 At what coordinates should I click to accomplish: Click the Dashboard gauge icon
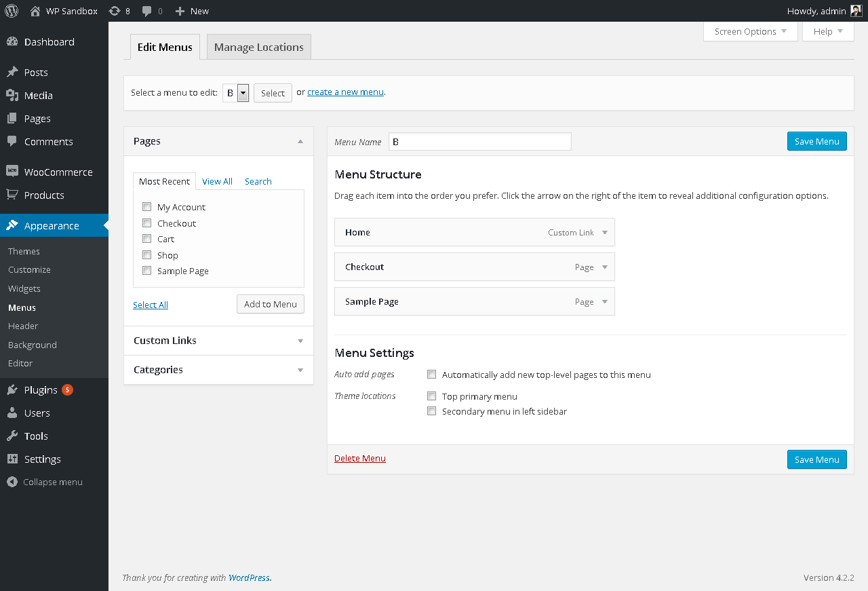[12, 41]
